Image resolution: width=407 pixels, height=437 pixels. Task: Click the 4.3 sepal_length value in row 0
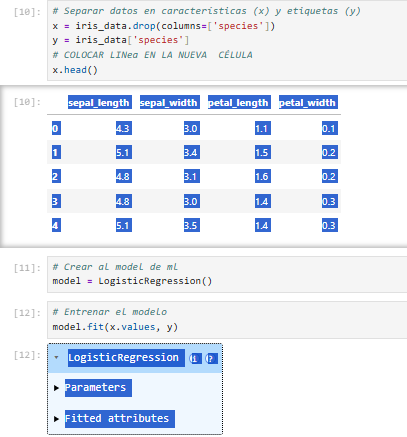tap(124, 128)
